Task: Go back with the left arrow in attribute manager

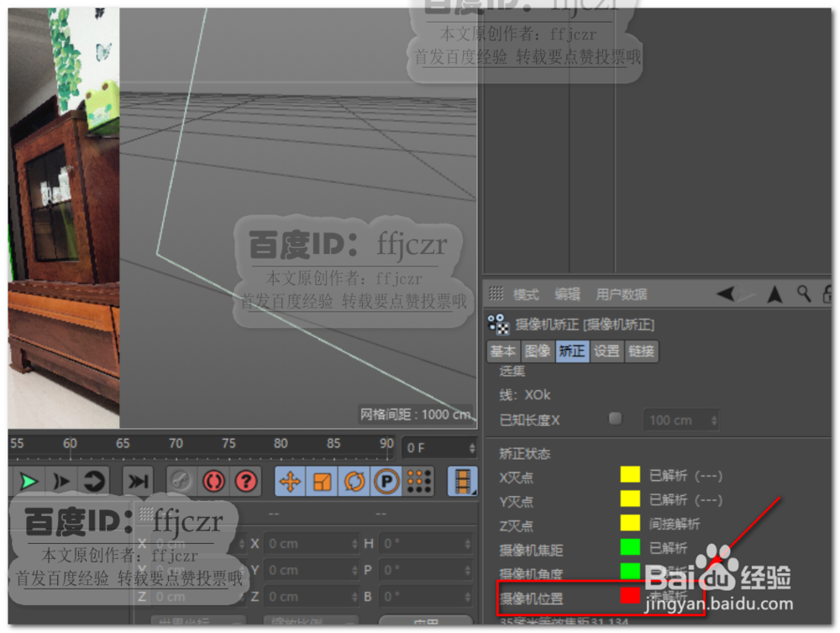Action: (725, 293)
